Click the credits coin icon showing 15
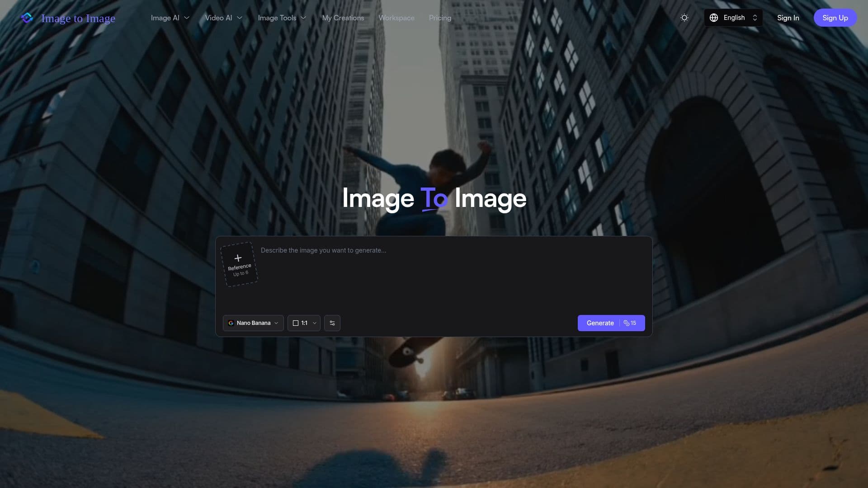Screen dimensions: 868x488 [x=627, y=323]
